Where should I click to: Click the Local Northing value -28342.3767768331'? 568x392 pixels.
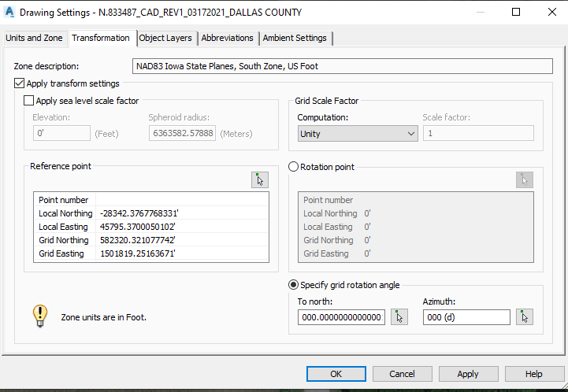pos(139,213)
